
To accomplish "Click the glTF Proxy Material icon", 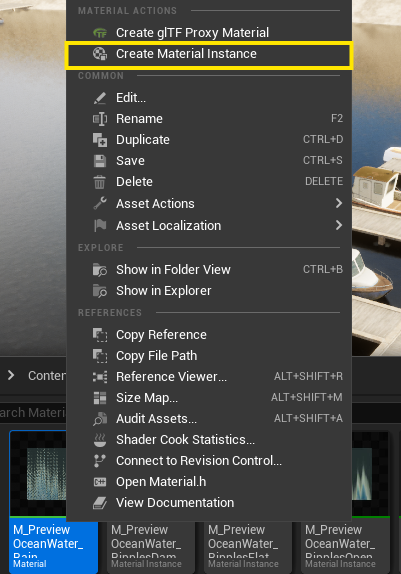I will [100, 33].
